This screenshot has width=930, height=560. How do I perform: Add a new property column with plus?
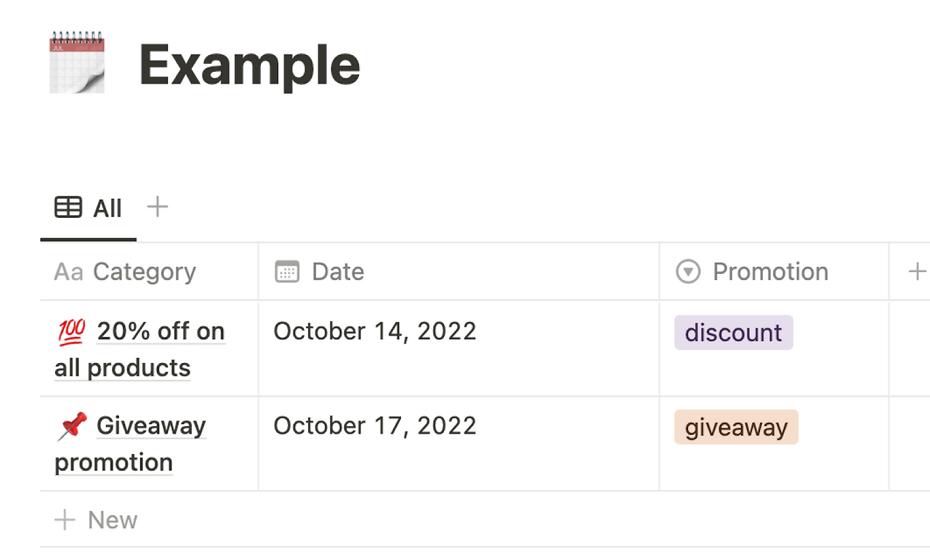(x=917, y=272)
